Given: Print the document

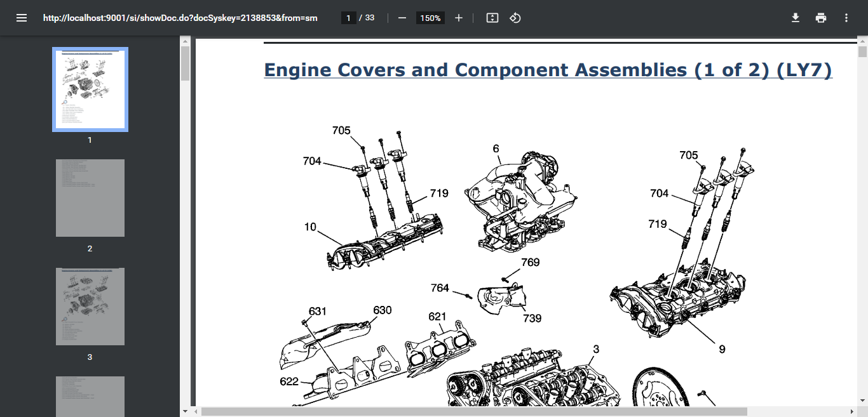Looking at the screenshot, I should (x=821, y=18).
